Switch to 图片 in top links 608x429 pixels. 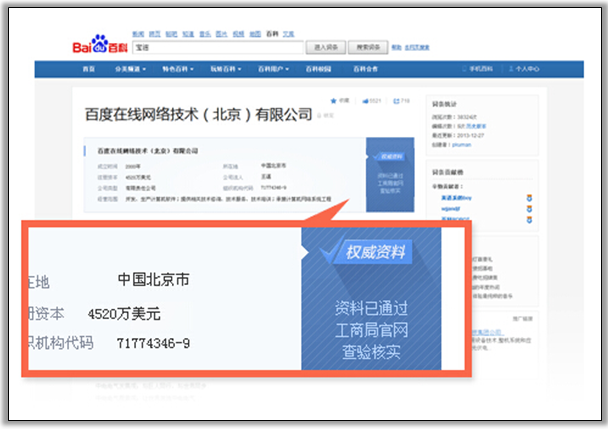point(221,34)
